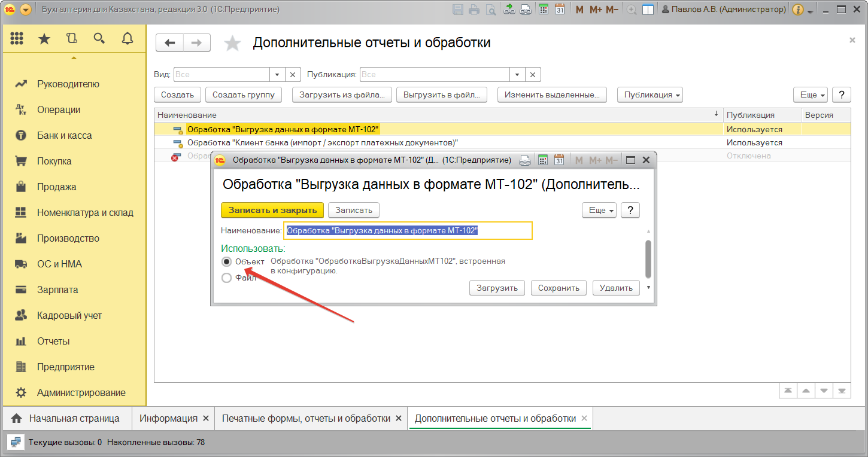Click the dialog's vertical scrollbar
Screen dimensions: 868x457
[x=648, y=258]
